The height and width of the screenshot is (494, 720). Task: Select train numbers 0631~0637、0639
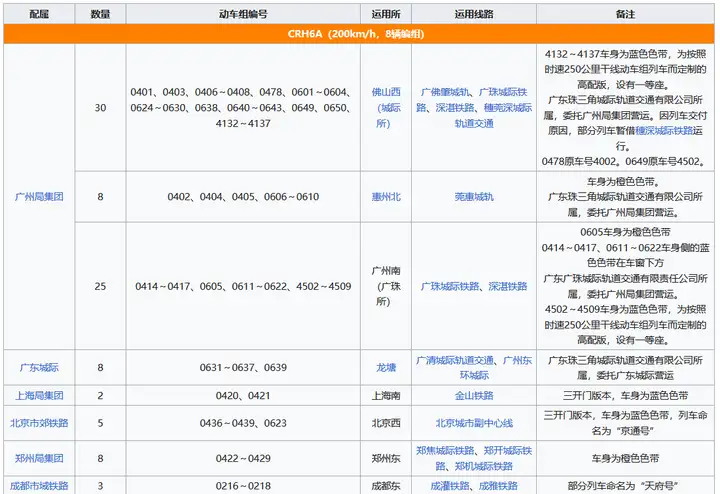[243, 367]
